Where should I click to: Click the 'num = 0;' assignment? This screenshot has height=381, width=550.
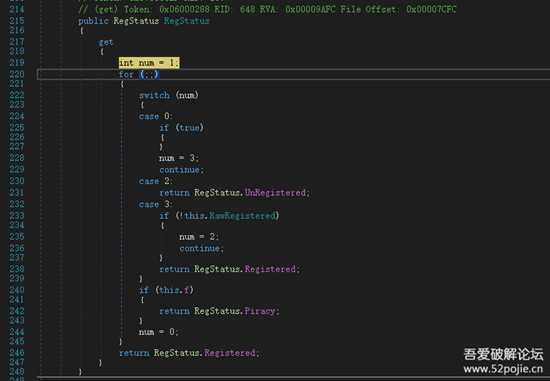(159, 332)
